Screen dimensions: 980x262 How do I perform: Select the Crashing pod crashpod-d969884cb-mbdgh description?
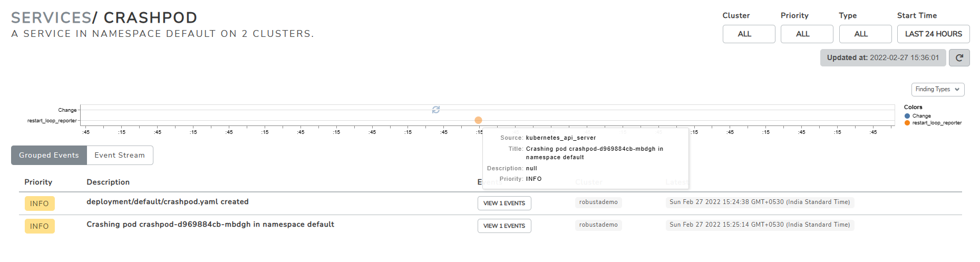tap(210, 225)
